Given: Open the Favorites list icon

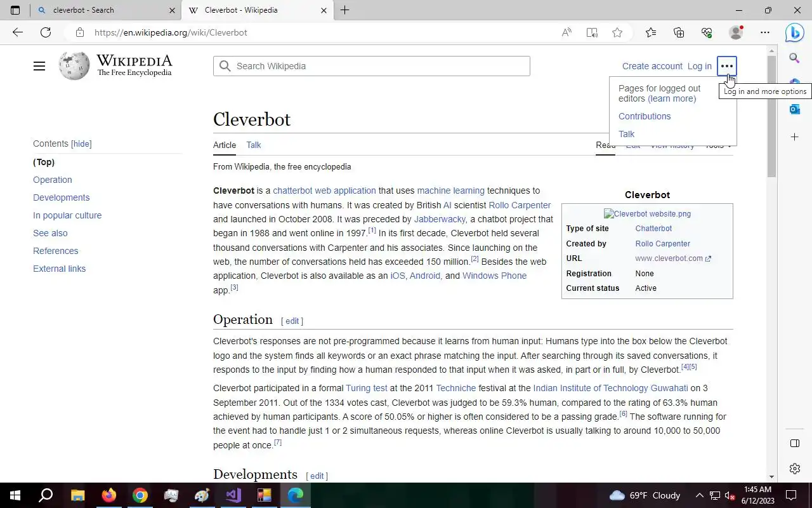Looking at the screenshot, I should point(651,32).
